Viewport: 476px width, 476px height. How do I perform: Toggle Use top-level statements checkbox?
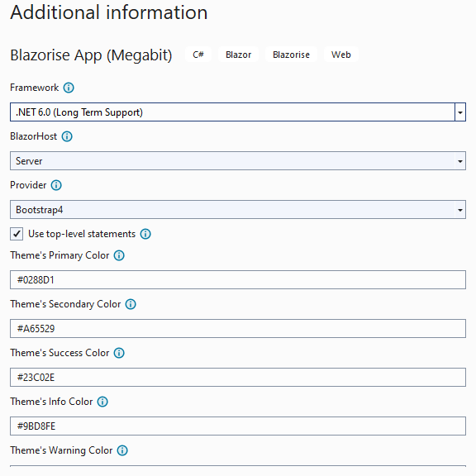17,234
